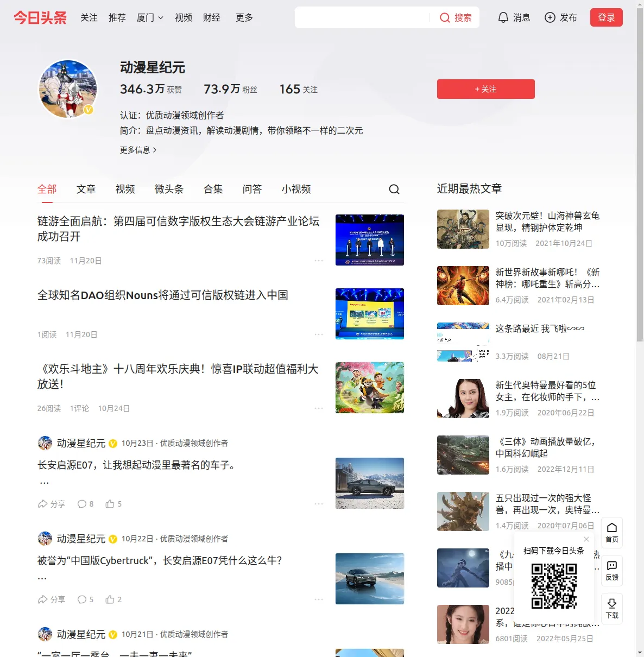Like the 中国版Cybertruck post
Image resolution: width=644 pixels, height=657 pixels.
click(x=114, y=599)
